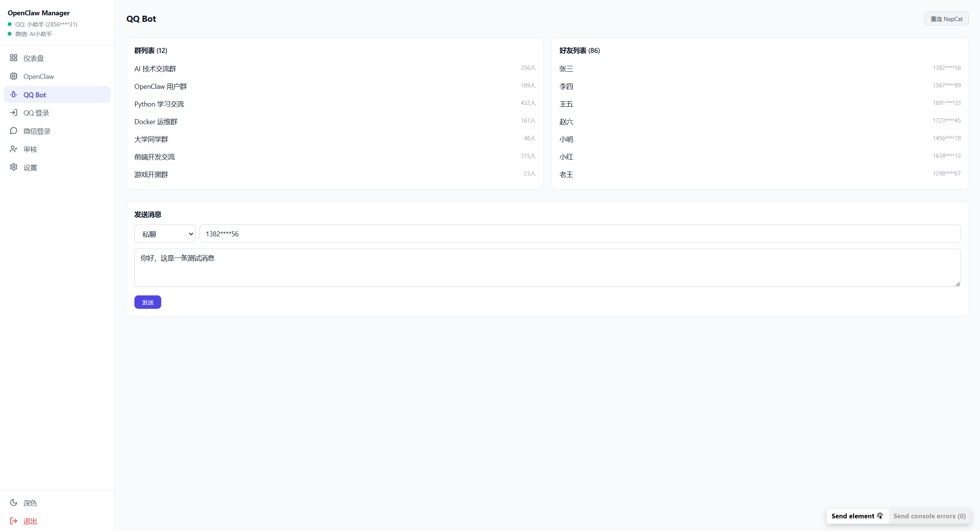Select the OpenClaw 用户群 group

pyautogui.click(x=335, y=86)
